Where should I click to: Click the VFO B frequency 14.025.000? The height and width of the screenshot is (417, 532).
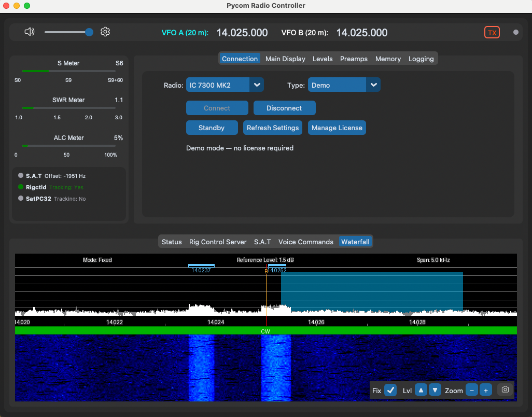(x=362, y=33)
